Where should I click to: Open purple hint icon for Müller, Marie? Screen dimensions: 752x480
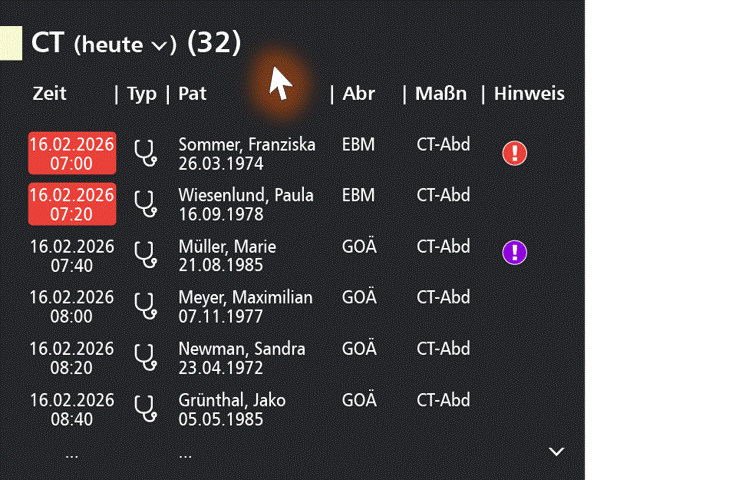click(514, 252)
